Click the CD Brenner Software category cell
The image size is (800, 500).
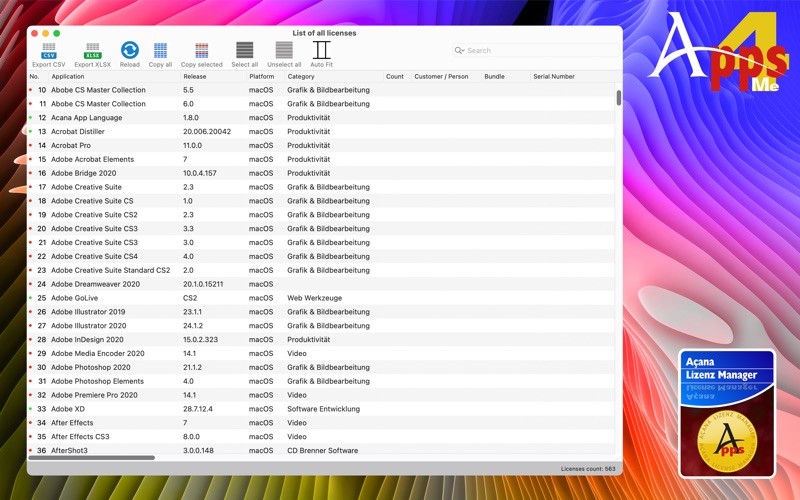tap(322, 451)
